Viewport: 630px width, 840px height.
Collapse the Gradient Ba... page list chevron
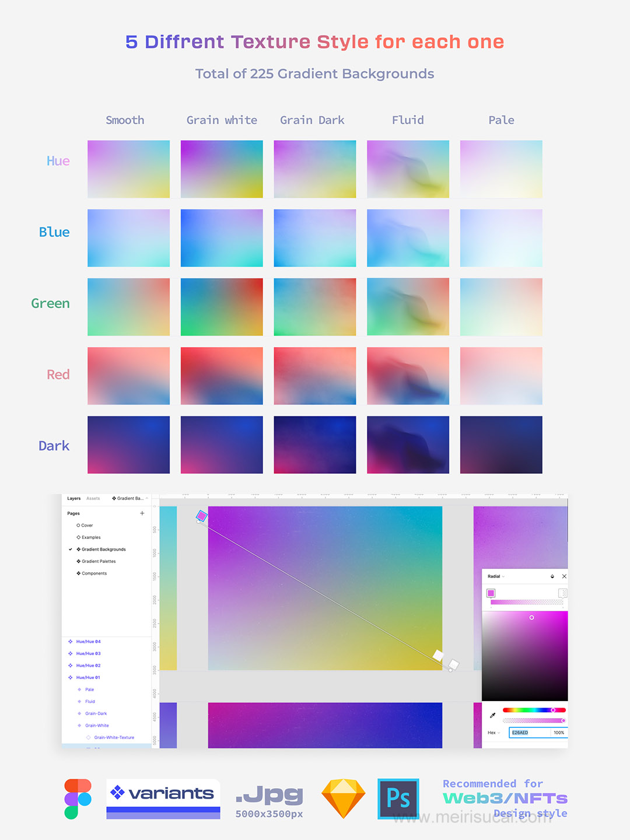click(x=147, y=498)
